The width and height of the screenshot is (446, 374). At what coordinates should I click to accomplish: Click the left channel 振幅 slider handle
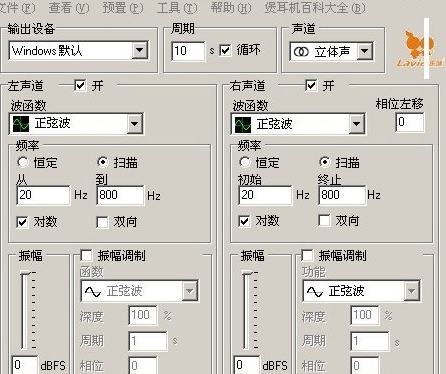(25, 273)
